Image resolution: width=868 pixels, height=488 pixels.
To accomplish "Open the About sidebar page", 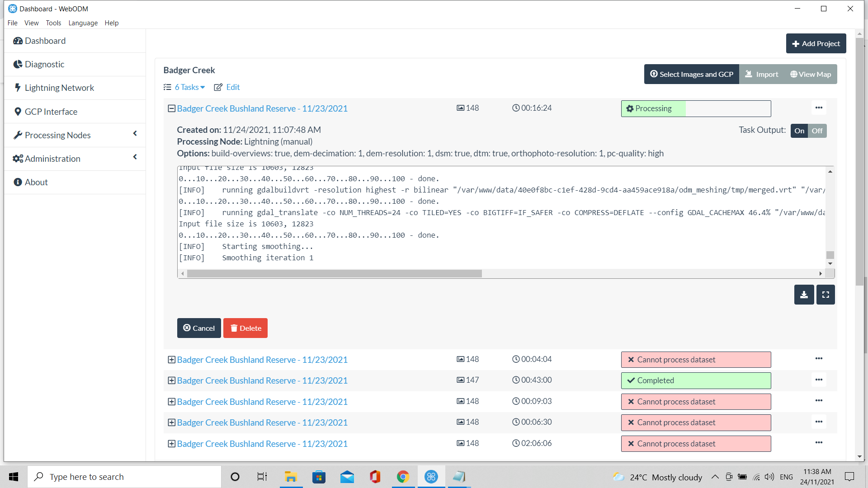I will (36, 182).
